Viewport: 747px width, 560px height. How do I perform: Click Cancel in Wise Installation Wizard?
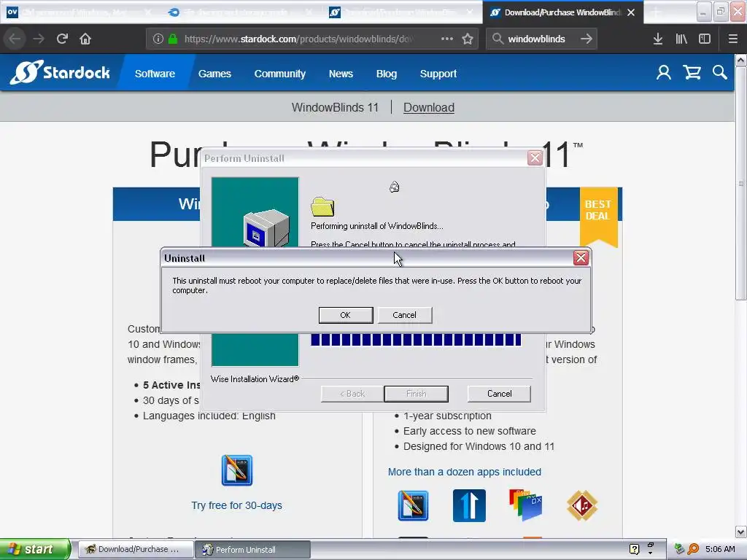tap(499, 393)
